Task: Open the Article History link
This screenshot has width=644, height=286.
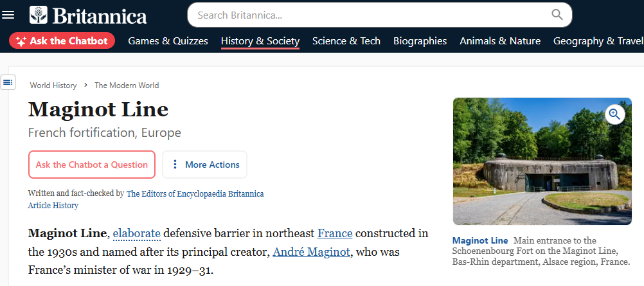Action: click(53, 206)
